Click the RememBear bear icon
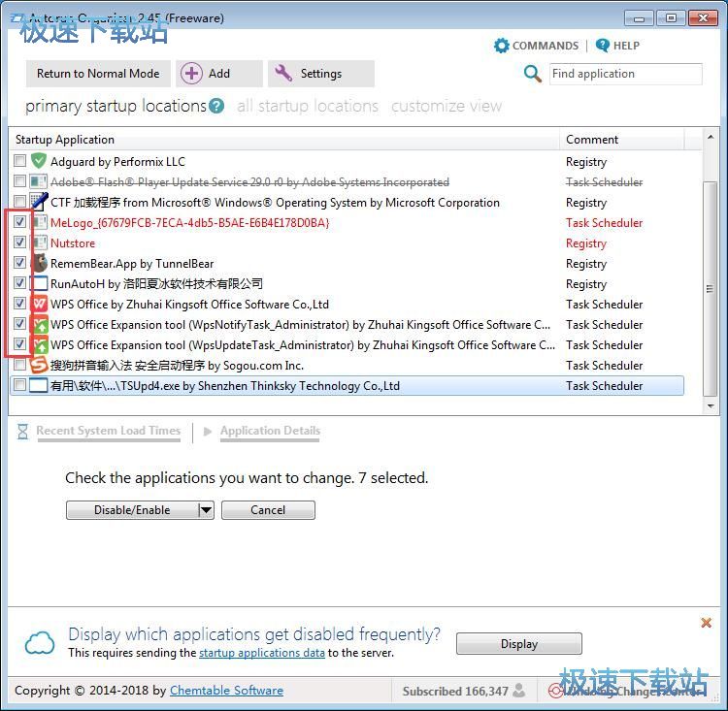728x711 pixels. click(x=39, y=263)
